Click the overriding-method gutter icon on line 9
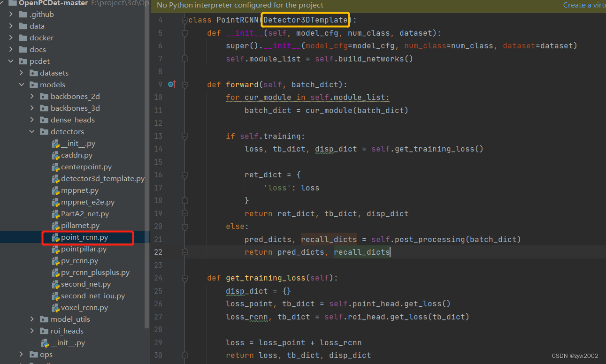 pos(172,84)
